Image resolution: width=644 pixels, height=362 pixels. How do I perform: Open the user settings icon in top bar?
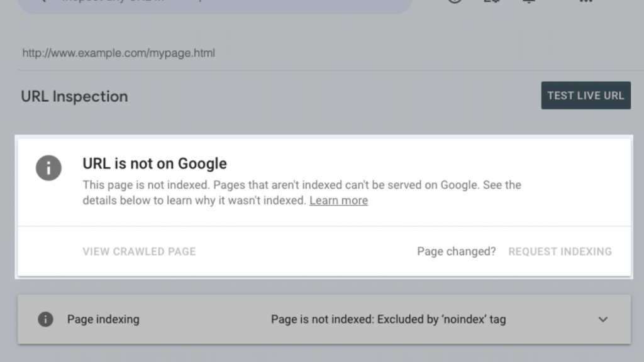click(491, 1)
